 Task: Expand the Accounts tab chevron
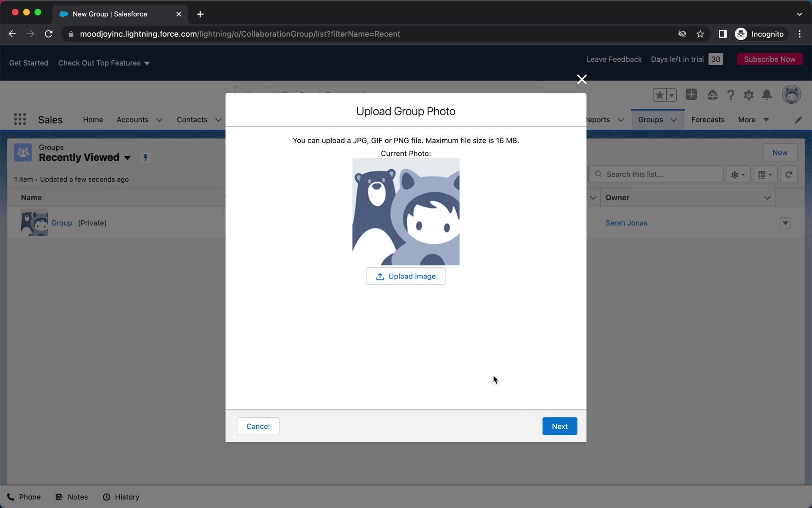pos(159,120)
